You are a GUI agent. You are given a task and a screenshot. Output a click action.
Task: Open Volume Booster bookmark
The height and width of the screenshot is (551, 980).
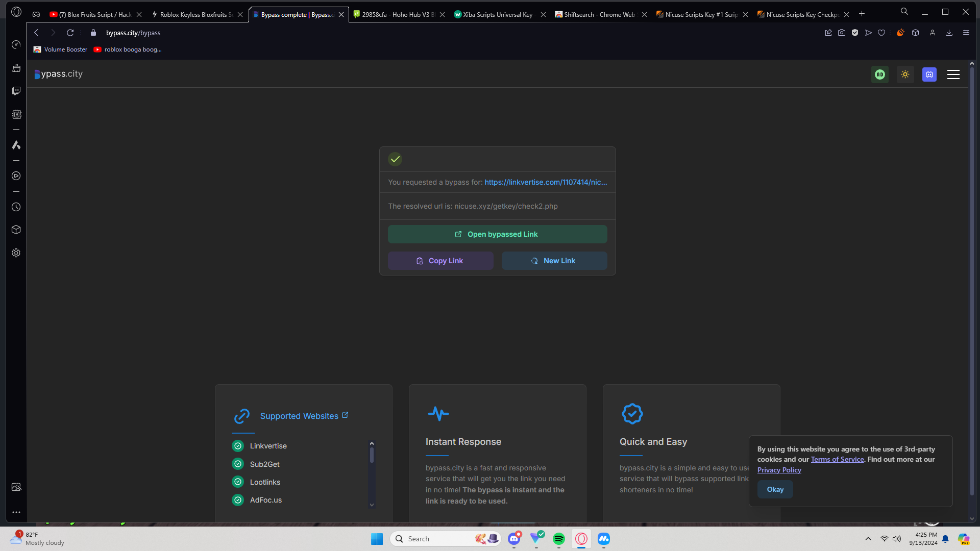(60, 49)
